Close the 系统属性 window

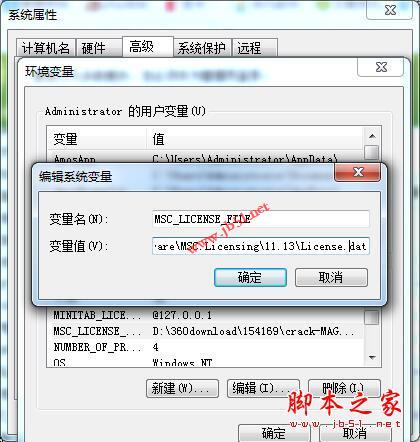click(x=390, y=10)
